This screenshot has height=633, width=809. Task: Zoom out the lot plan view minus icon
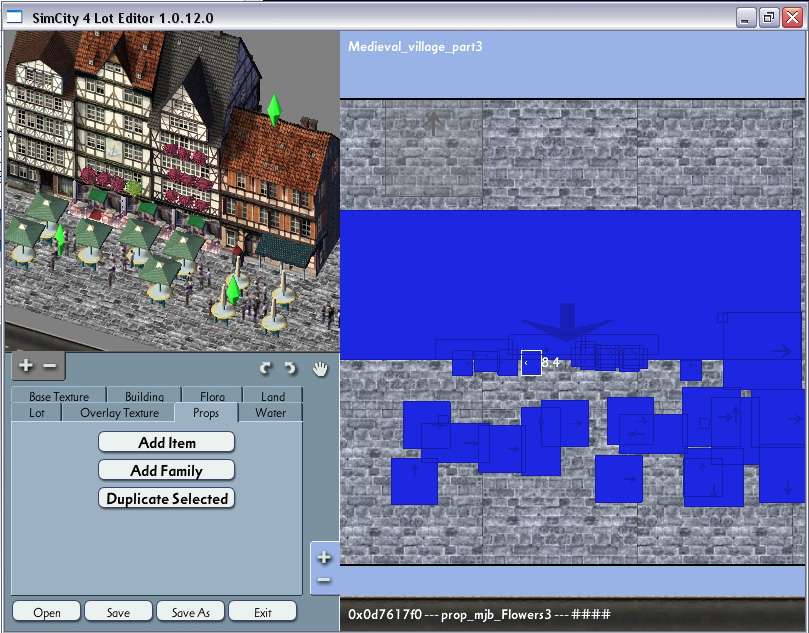[x=324, y=580]
